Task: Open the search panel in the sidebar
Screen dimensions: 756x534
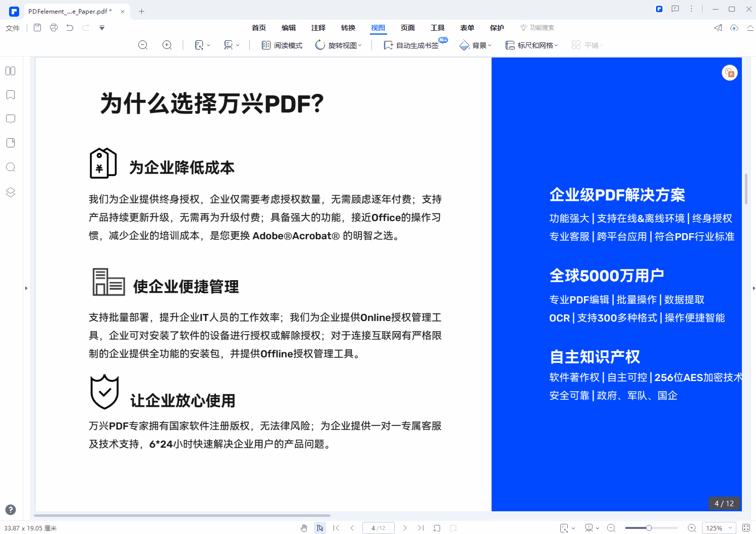Action: click(10, 167)
